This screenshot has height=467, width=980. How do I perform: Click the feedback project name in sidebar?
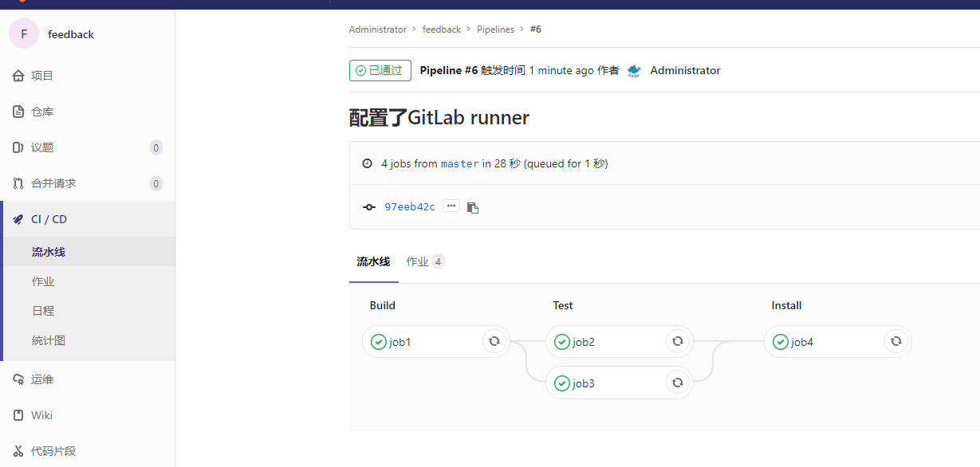(x=71, y=34)
